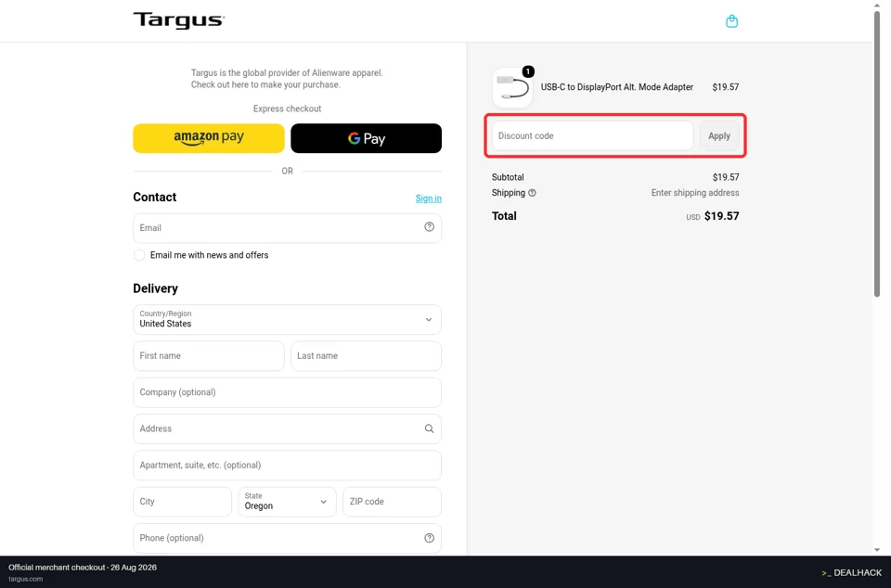
Task: Pay with Amazon Pay button
Action: 209,138
